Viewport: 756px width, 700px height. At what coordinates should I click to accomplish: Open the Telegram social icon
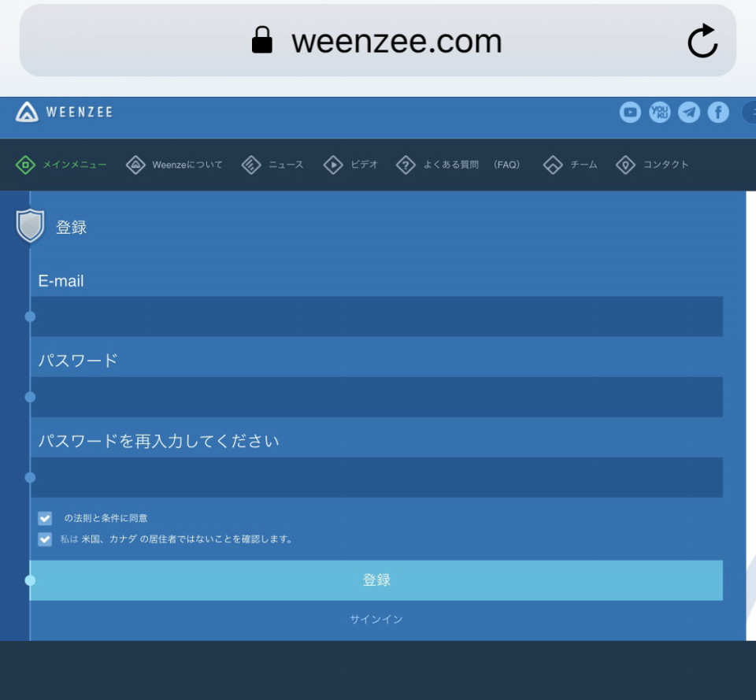tap(689, 113)
